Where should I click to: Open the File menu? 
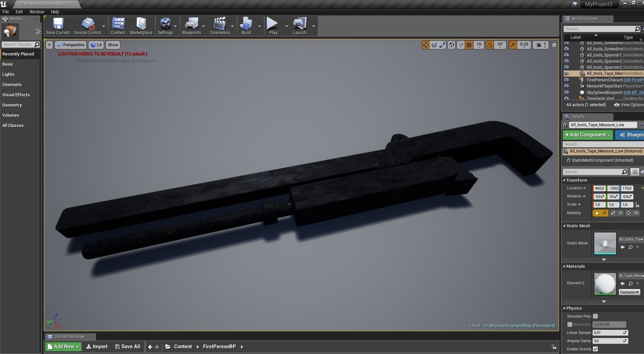[x=6, y=12]
